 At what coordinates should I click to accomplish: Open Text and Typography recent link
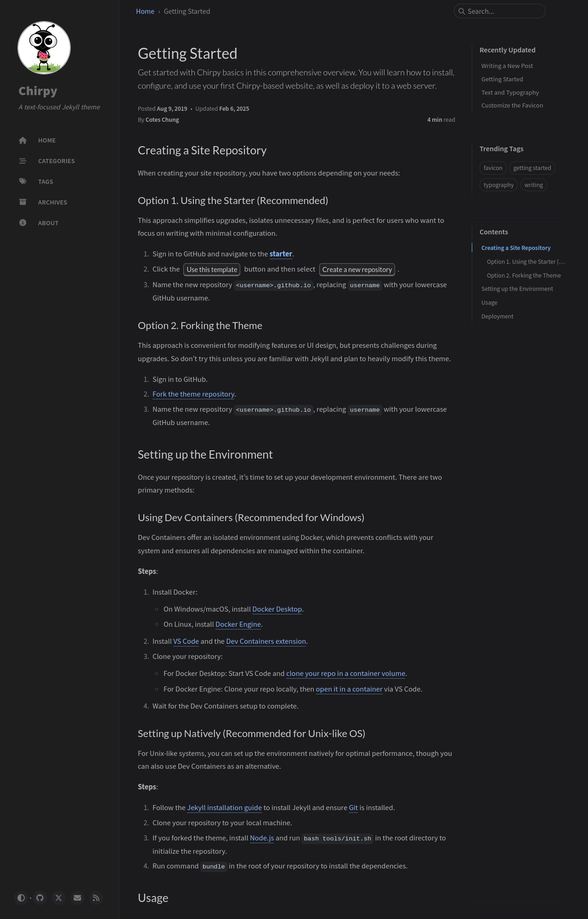[x=510, y=92]
